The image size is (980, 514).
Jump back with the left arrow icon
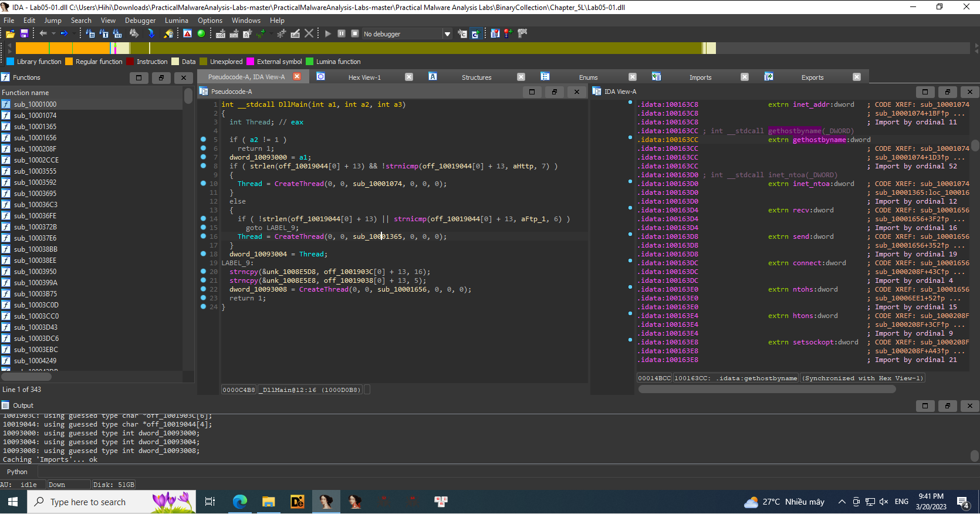tap(43, 33)
